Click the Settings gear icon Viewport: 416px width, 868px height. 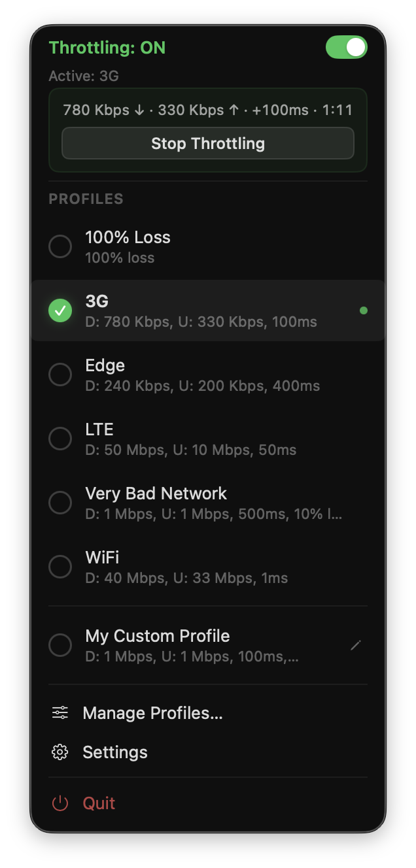click(x=60, y=752)
